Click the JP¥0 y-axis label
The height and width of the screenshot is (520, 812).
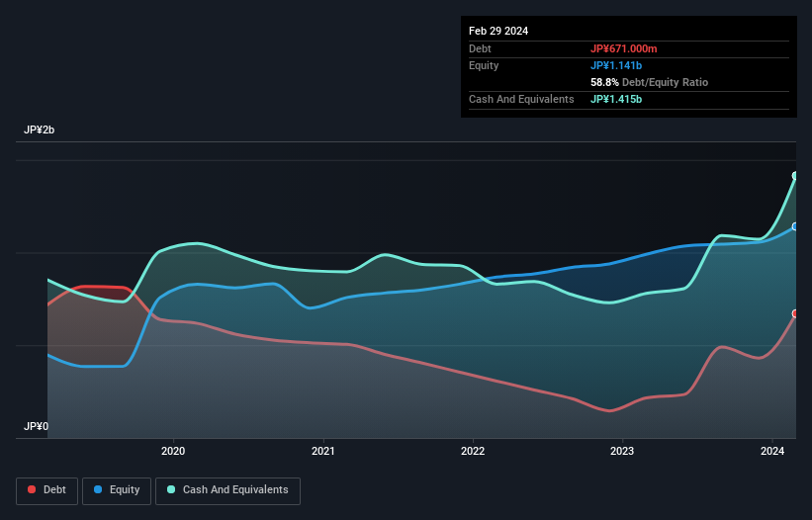point(37,426)
